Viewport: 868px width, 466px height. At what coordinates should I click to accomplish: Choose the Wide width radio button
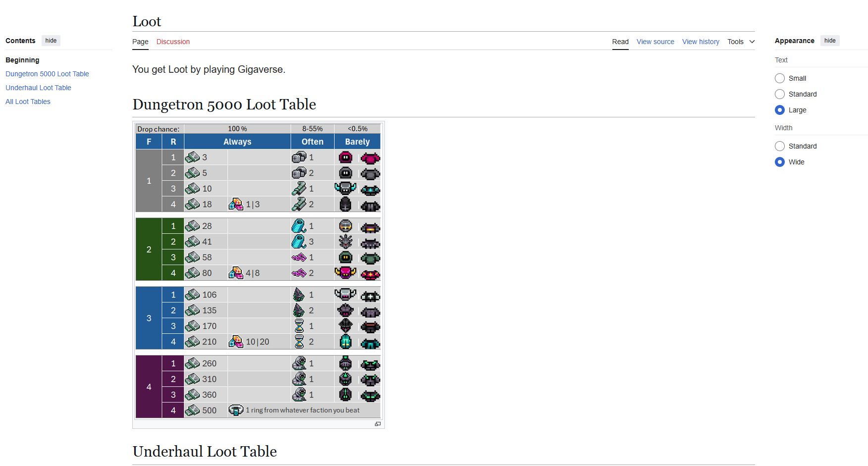pyautogui.click(x=779, y=162)
